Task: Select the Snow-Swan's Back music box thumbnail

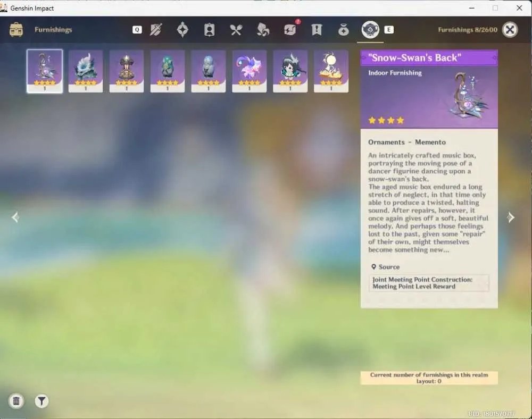Action: 45,71
